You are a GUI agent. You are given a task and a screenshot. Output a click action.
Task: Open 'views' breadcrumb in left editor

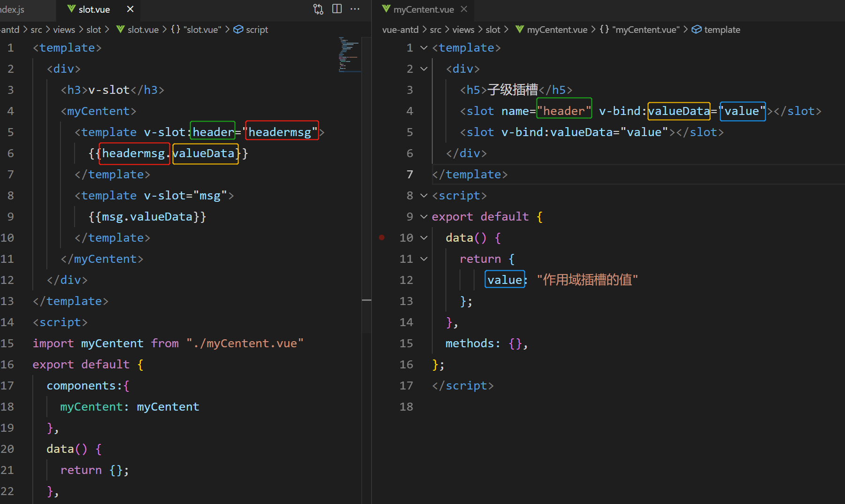(64, 30)
